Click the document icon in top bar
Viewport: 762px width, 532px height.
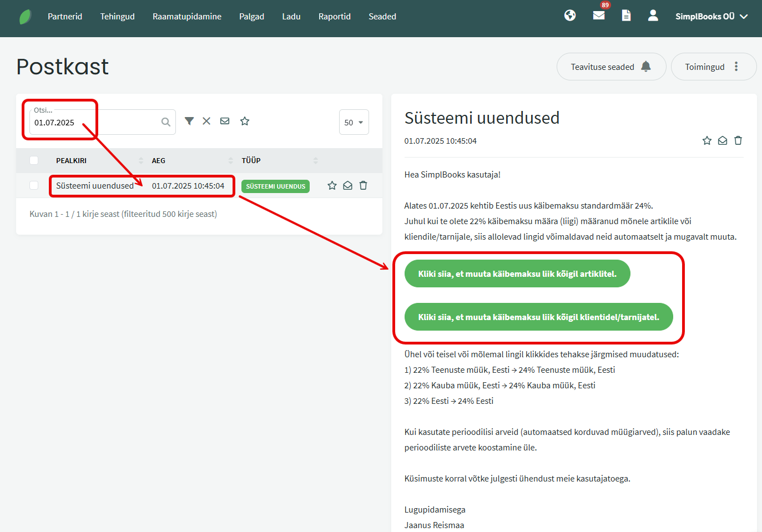pyautogui.click(x=626, y=16)
